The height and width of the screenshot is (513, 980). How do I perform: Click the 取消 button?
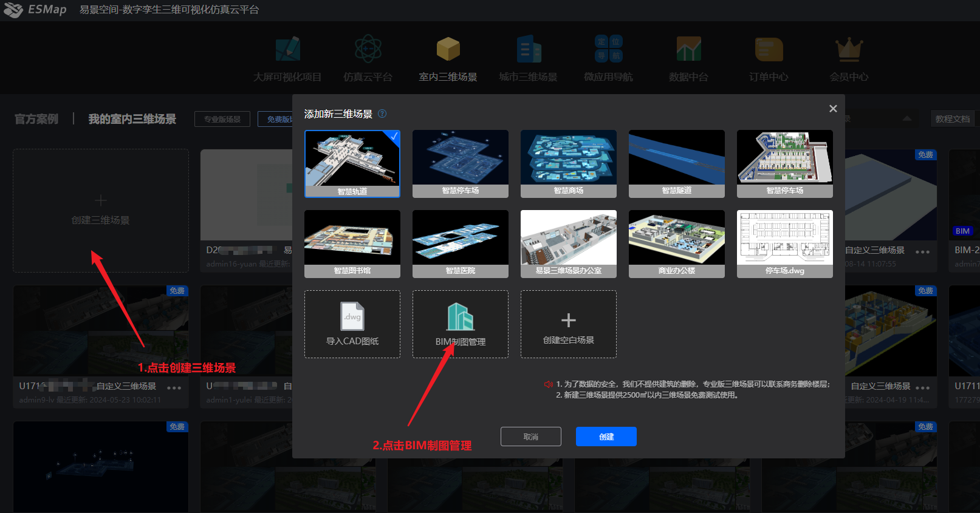(531, 437)
